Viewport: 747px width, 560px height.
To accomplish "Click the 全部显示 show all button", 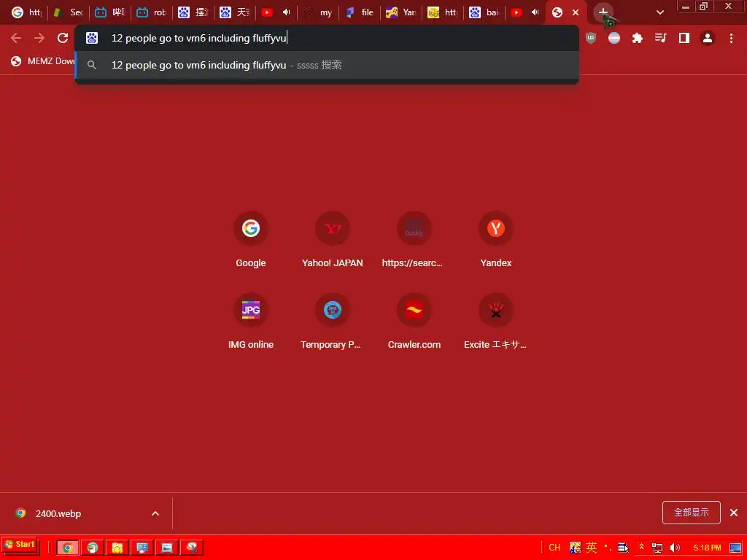I will click(x=692, y=513).
